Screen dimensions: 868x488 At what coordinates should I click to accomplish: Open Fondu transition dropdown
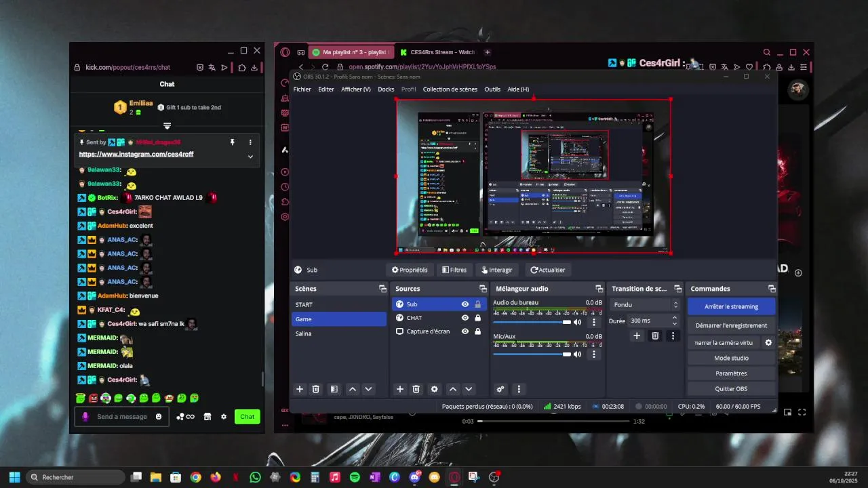pyautogui.click(x=644, y=305)
